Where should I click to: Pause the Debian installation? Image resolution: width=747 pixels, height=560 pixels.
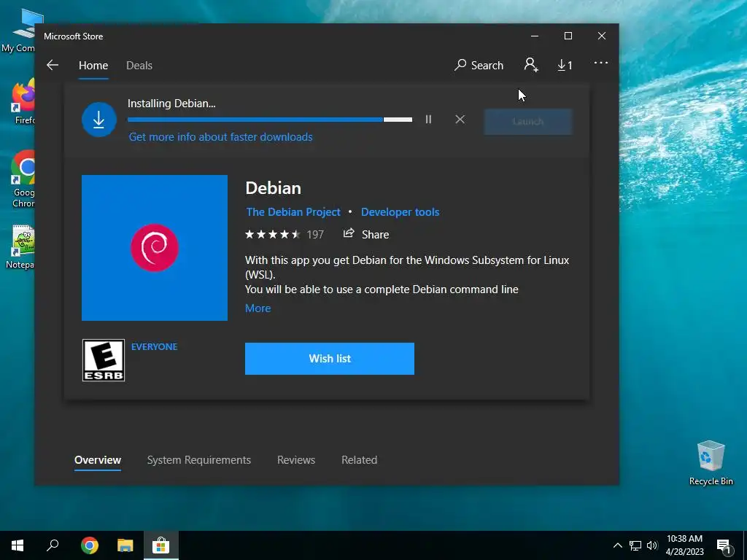click(428, 120)
